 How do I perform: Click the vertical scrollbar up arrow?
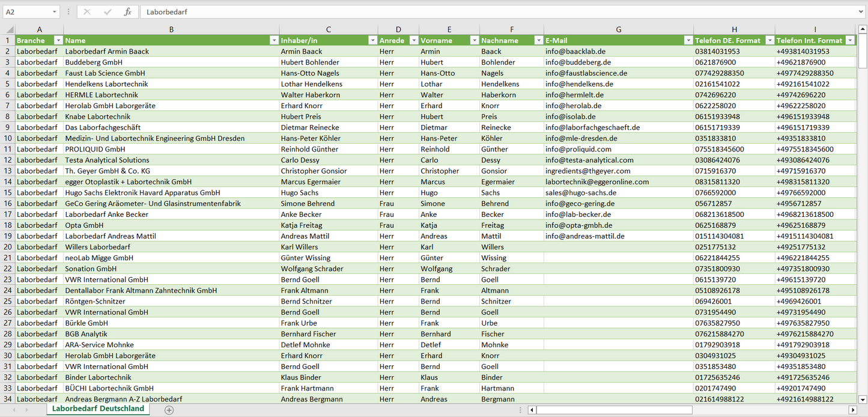[x=863, y=29]
